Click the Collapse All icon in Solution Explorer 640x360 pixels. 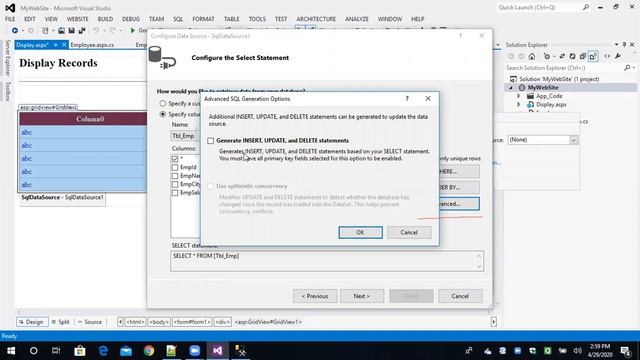pos(583,56)
